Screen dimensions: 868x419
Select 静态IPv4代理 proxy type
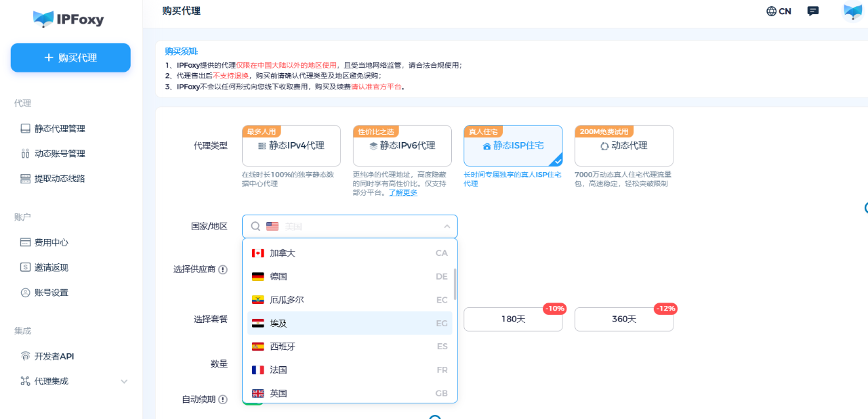(291, 146)
